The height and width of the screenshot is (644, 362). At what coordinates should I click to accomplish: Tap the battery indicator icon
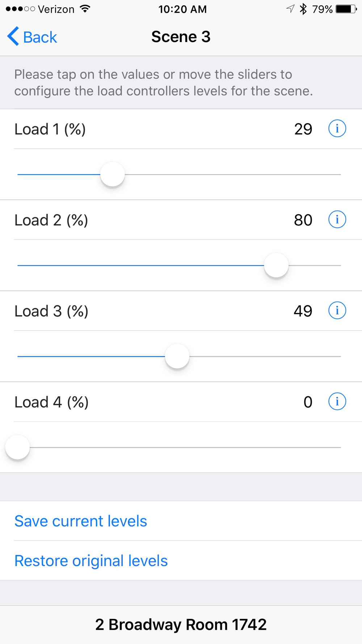(346, 9)
